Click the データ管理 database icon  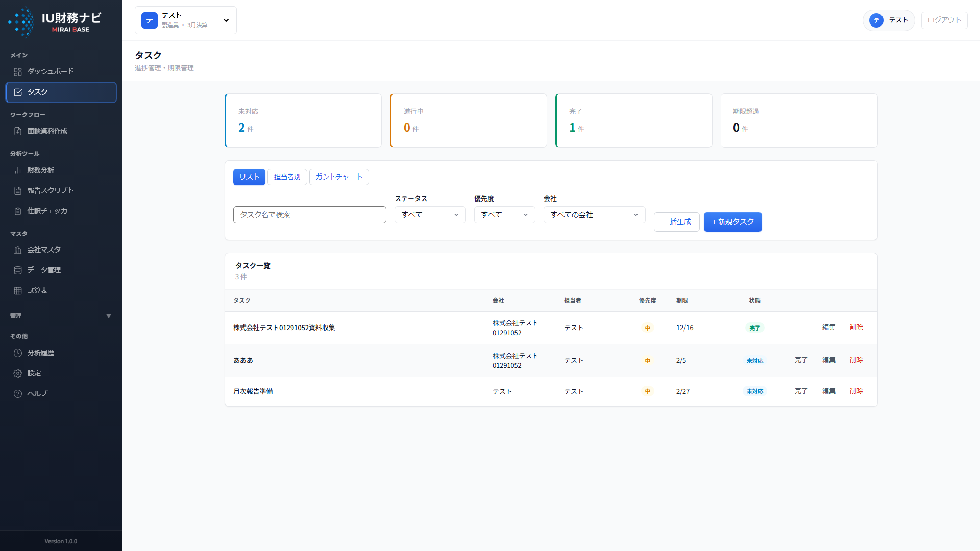click(x=18, y=270)
